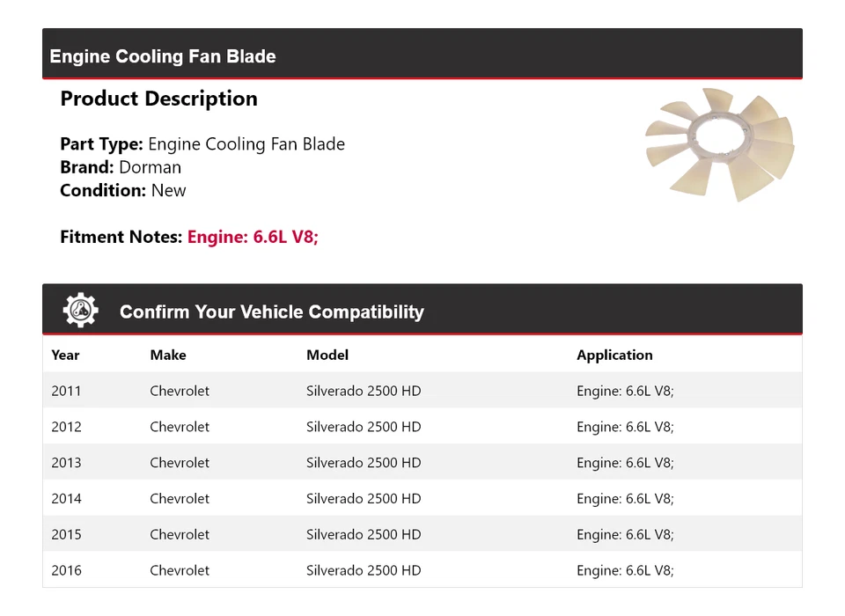Select the red Engine: 6.6L V8 fitment note
Screen dimensions: 845x616
(253, 237)
